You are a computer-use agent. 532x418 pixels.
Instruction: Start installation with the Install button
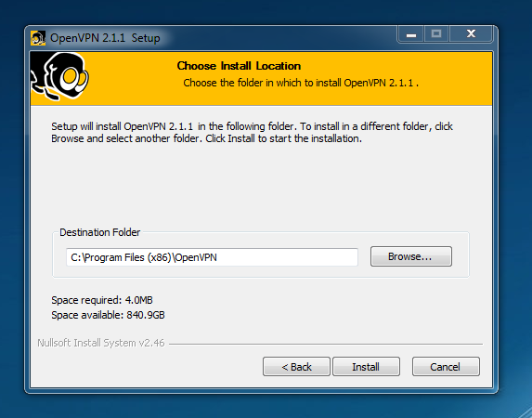(x=366, y=366)
